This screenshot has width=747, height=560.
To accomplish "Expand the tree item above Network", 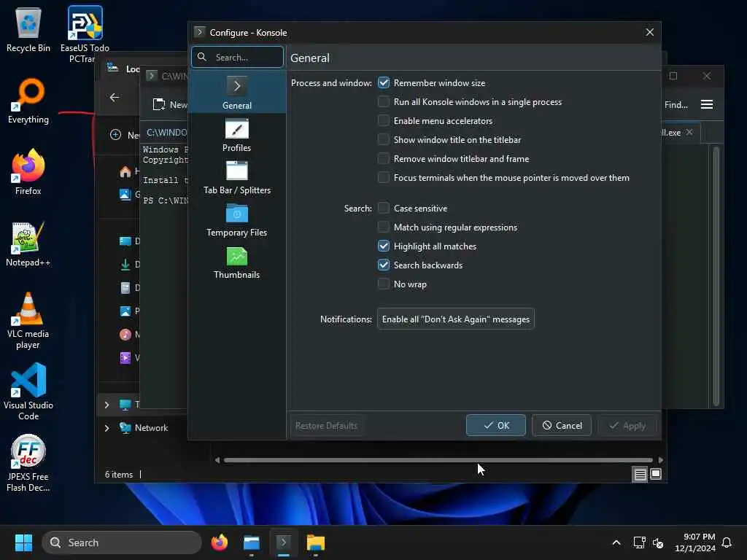I will [107, 405].
